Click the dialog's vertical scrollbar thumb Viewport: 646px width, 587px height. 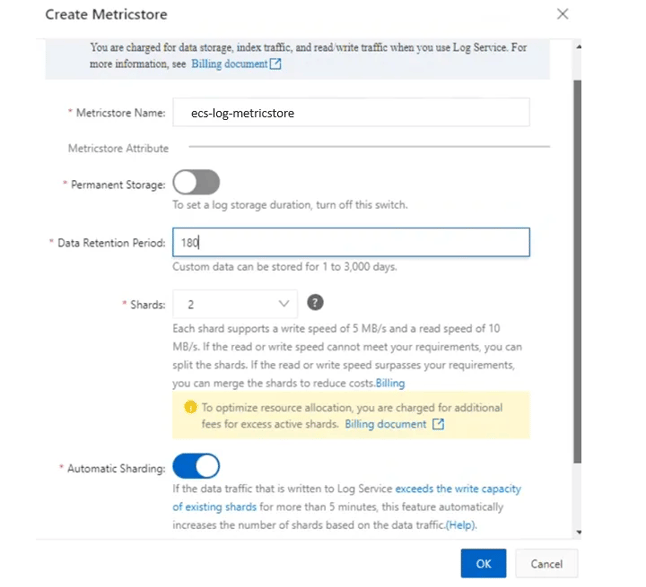578,272
